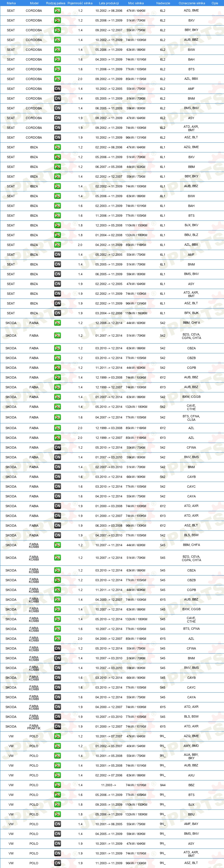Screen dimensions: 224x868
Task: Click diesel ON icon in Fabia Praktik row
Action: click(58, 727)
